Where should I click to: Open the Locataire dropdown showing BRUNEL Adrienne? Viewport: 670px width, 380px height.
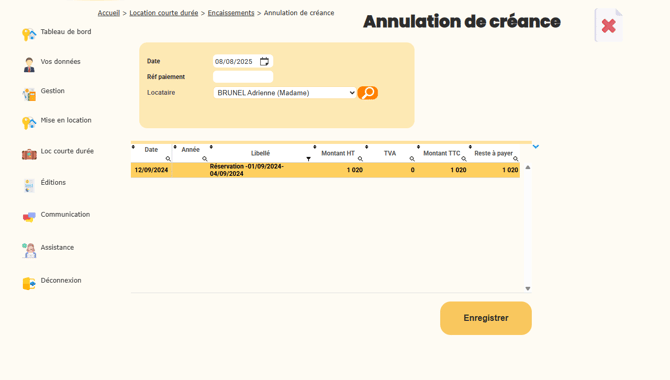click(x=285, y=93)
